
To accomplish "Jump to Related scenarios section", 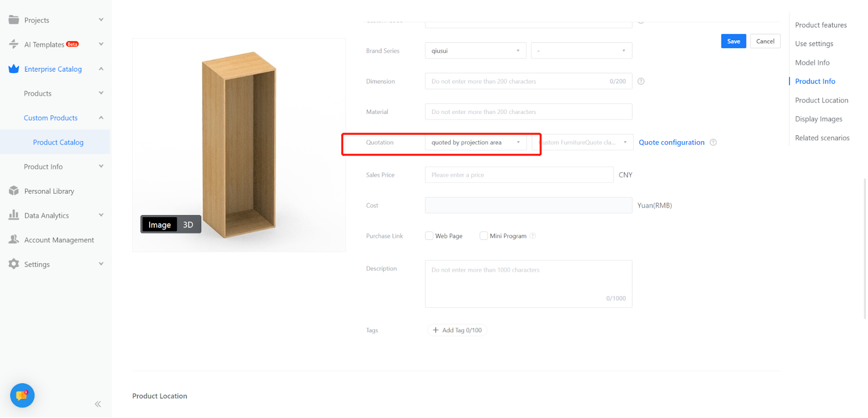I will [822, 138].
